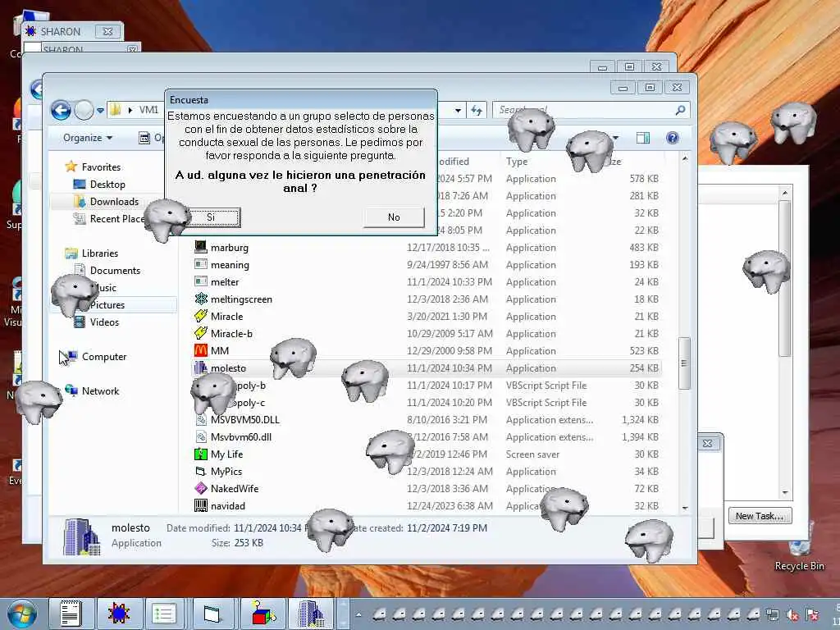Click the address bar refresh button
Image resolution: width=840 pixels, height=630 pixels.
477,111
